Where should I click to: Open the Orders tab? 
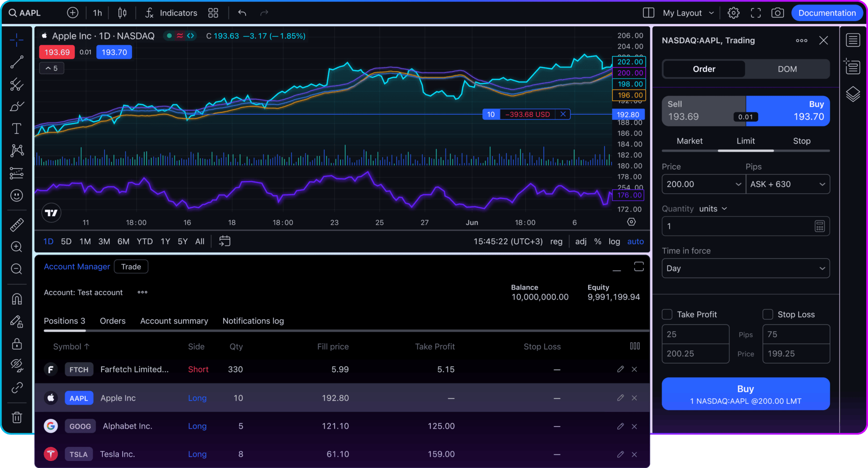113,321
